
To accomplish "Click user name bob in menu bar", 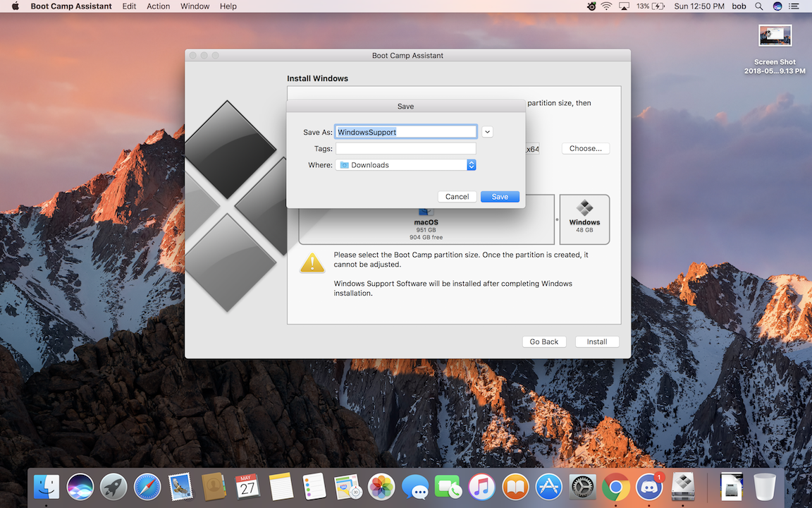I will point(739,6).
